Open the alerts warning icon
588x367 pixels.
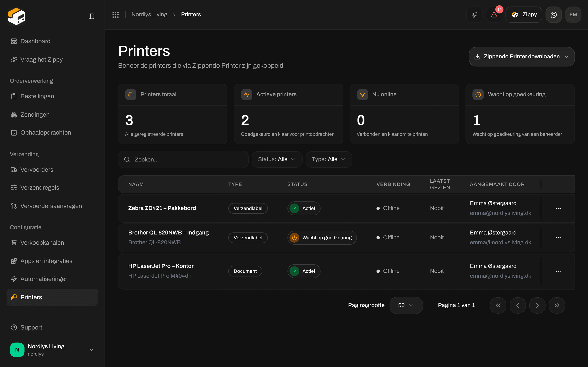[x=494, y=14]
